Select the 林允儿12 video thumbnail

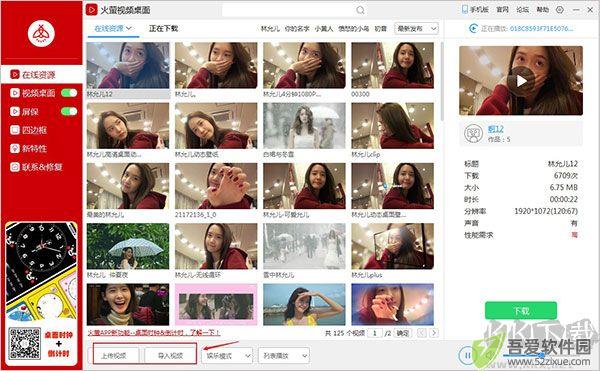coord(128,65)
